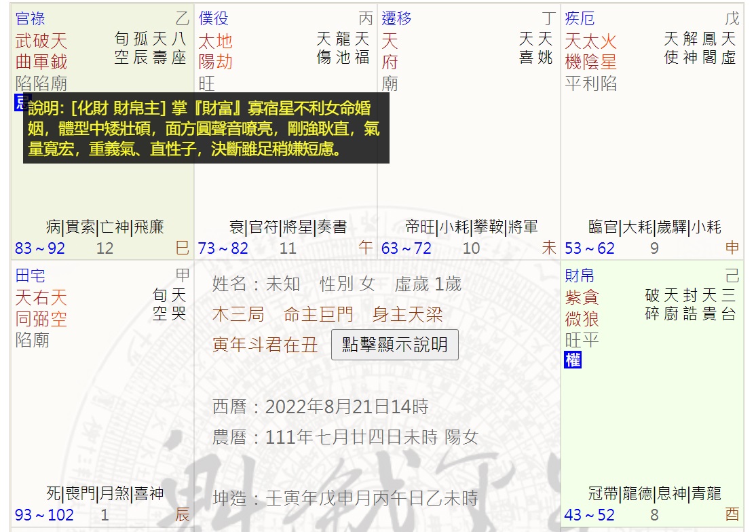
Task: Select the 火星 star in 疾厄 palace
Action: click(x=609, y=51)
